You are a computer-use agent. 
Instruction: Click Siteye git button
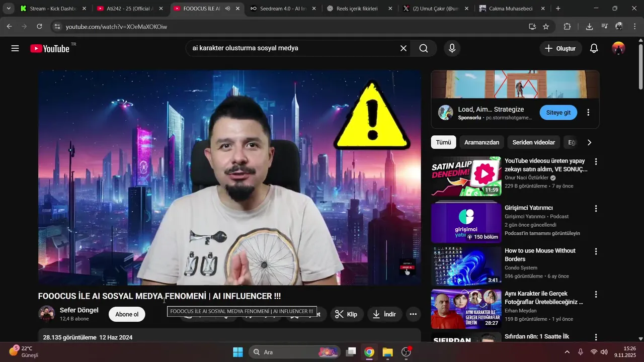click(x=558, y=113)
